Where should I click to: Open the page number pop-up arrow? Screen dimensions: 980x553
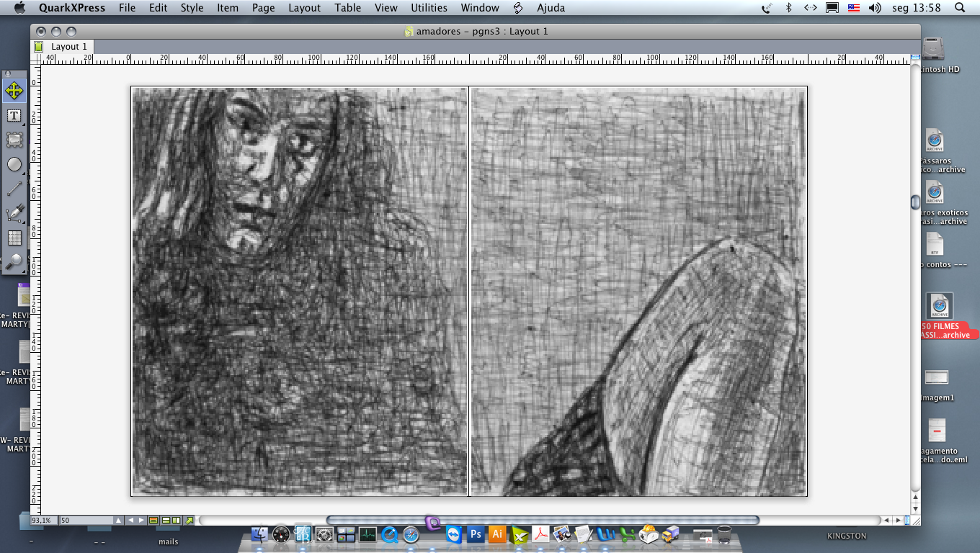tap(118, 520)
